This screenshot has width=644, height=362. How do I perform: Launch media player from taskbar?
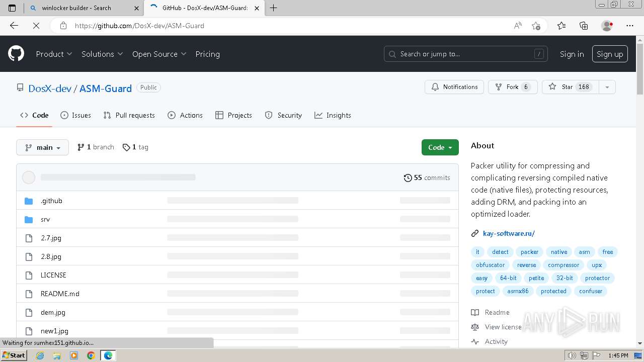[x=74, y=355]
